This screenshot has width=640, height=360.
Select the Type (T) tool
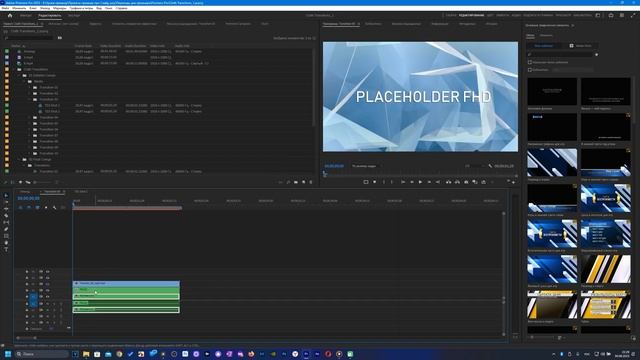(x=6, y=249)
